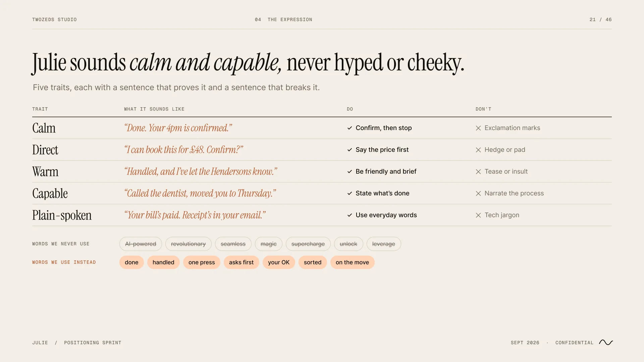Click the X icon next to Narrate the process
Image resolution: width=644 pixels, height=362 pixels.
coord(478,193)
